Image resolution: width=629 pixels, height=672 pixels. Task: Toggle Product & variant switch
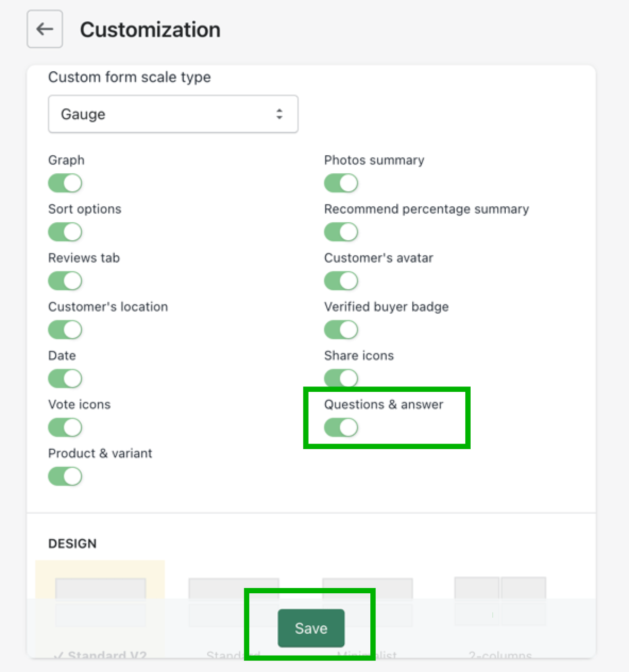pyautogui.click(x=65, y=476)
